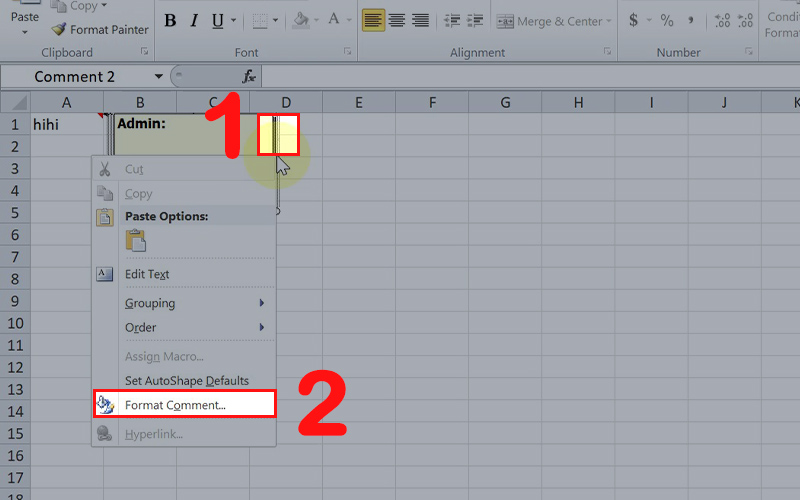Viewport: 800px width, 500px height.
Task: Choose Hyperlink from context menu
Action: [x=184, y=434]
